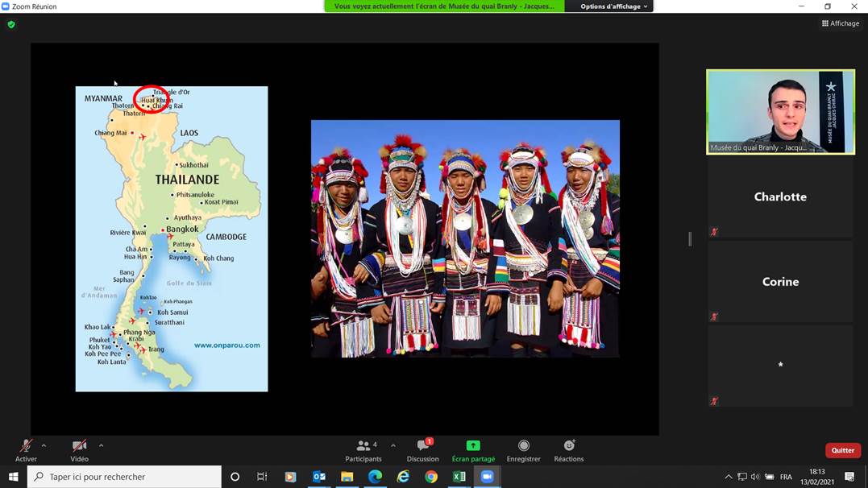The width and height of the screenshot is (868, 488).
Task: Expand video options arrow next to Vidéo
Action: (x=101, y=445)
